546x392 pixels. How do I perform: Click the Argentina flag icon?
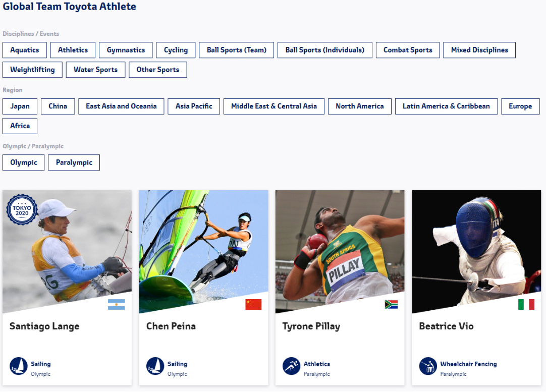pos(116,305)
